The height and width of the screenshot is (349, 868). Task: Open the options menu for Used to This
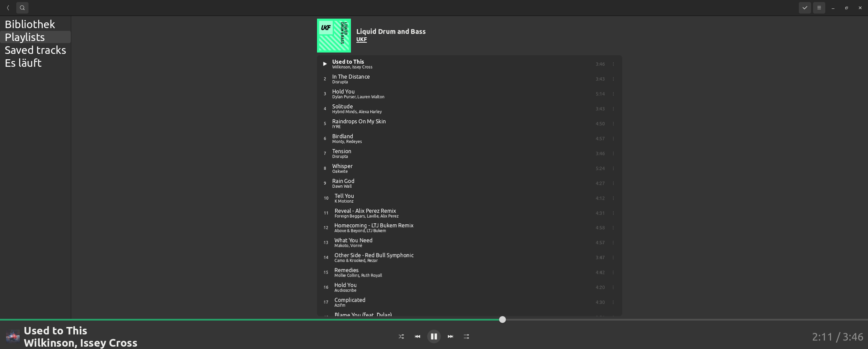tap(613, 64)
